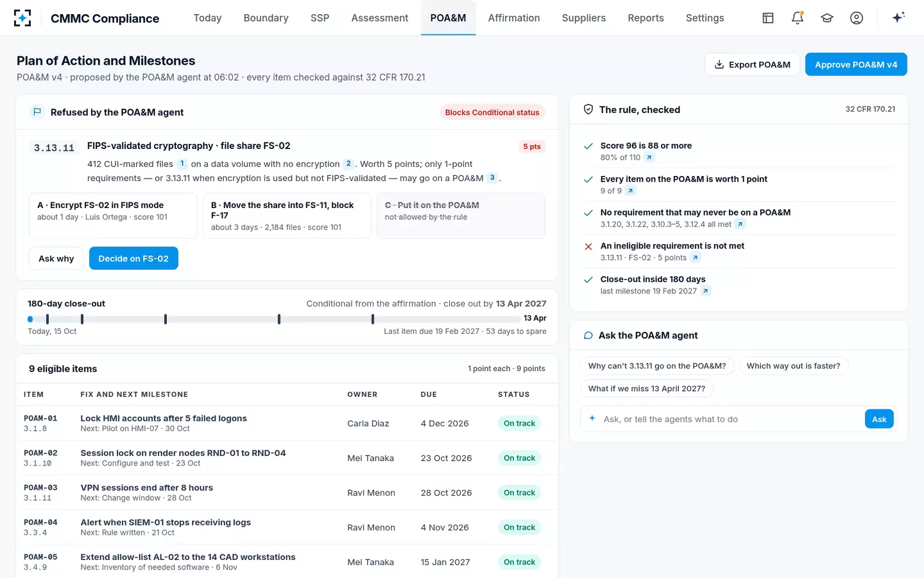Select What if we miss 13 April 2027? suggestion
The height and width of the screenshot is (578, 924).
coord(647,389)
